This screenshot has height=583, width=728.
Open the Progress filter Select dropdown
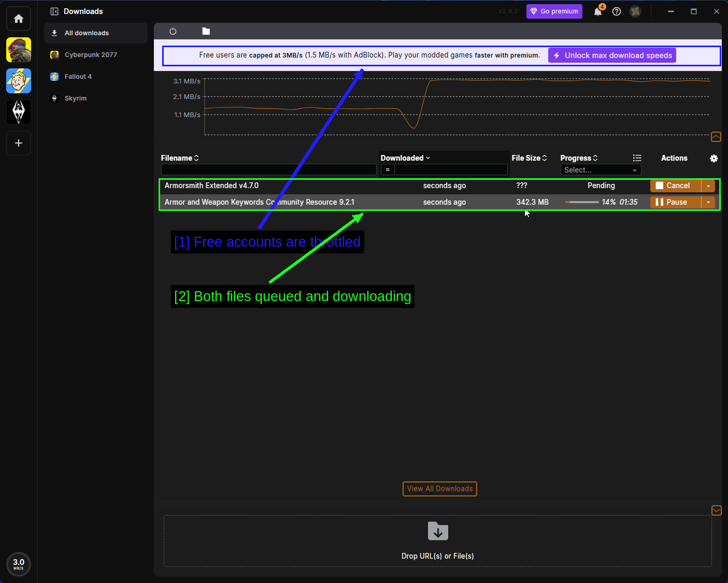point(601,170)
